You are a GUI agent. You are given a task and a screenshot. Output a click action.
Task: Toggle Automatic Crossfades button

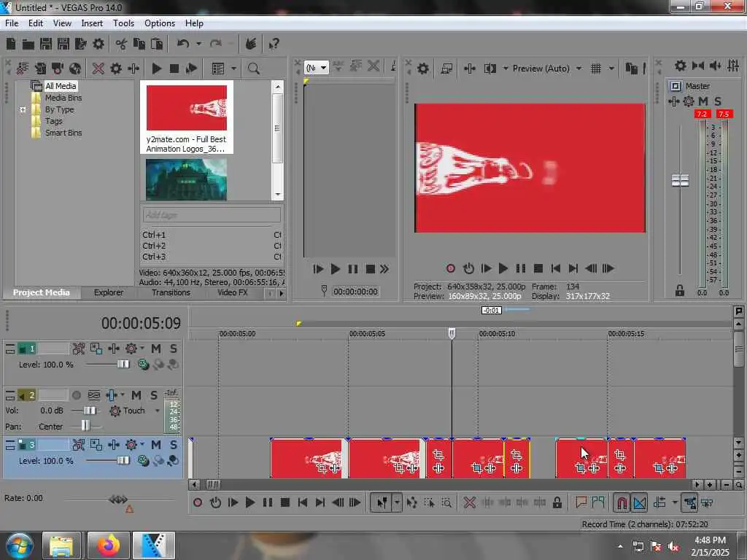639,502
